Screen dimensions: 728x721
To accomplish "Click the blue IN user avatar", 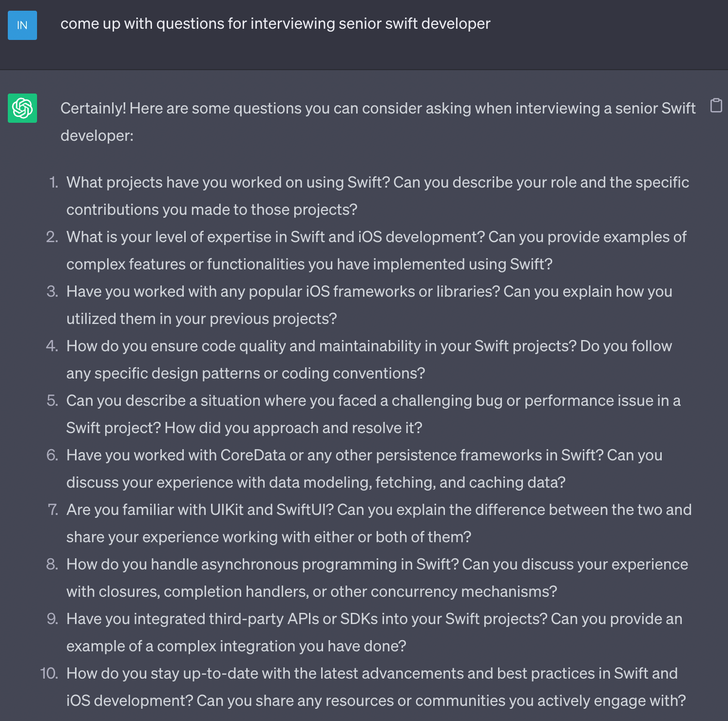I will [x=22, y=25].
